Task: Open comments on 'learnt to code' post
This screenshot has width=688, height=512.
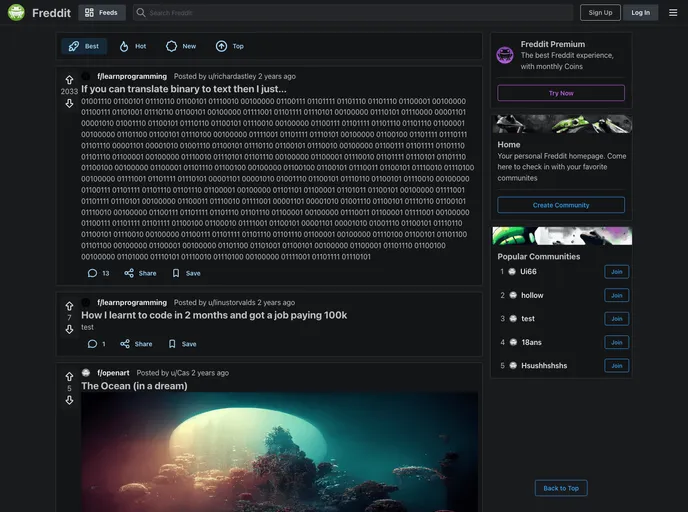Action: point(97,344)
